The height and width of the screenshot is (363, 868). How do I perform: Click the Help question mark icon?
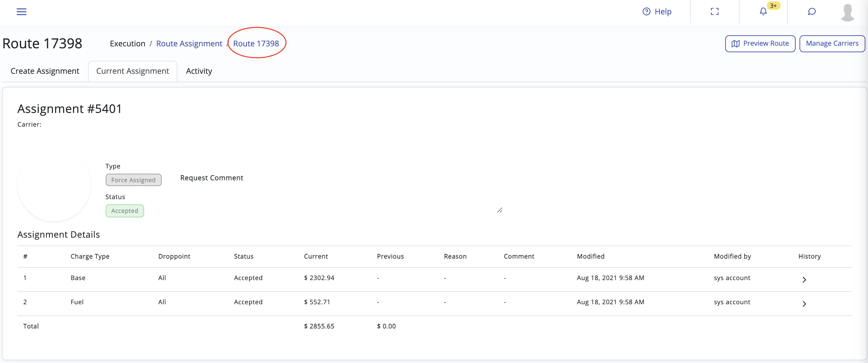(x=646, y=12)
